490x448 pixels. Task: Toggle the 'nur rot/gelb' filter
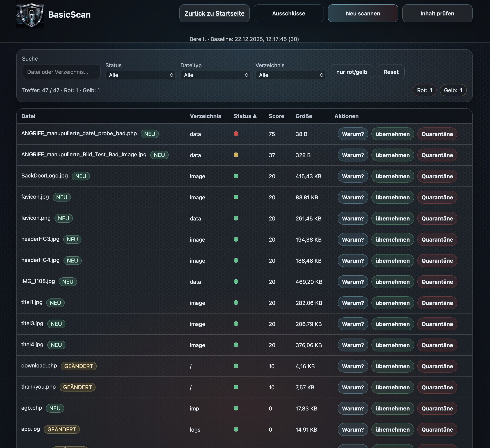click(351, 72)
